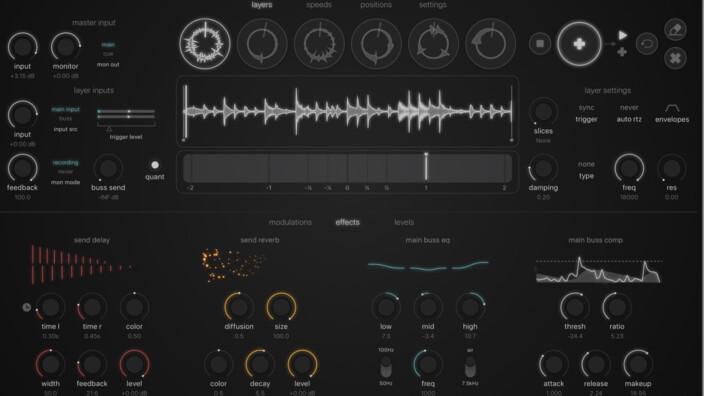704x396 pixels.
Task: Click the stop button
Action: 540,44
